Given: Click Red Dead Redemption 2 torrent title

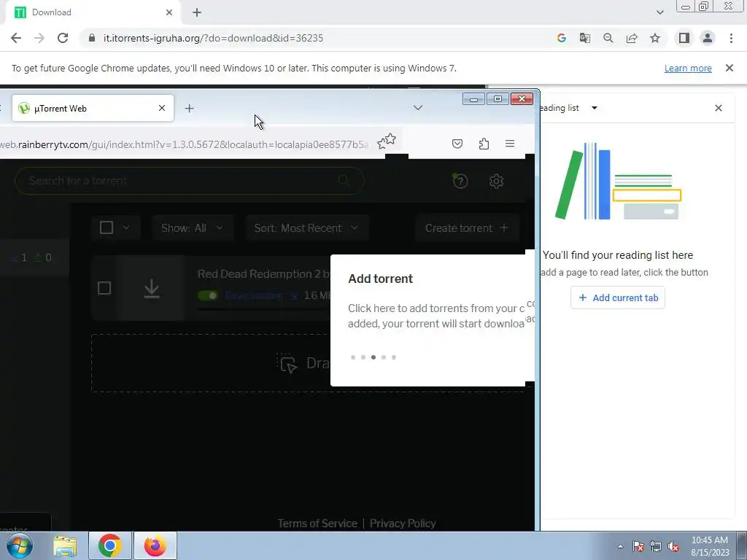Looking at the screenshot, I should (263, 274).
